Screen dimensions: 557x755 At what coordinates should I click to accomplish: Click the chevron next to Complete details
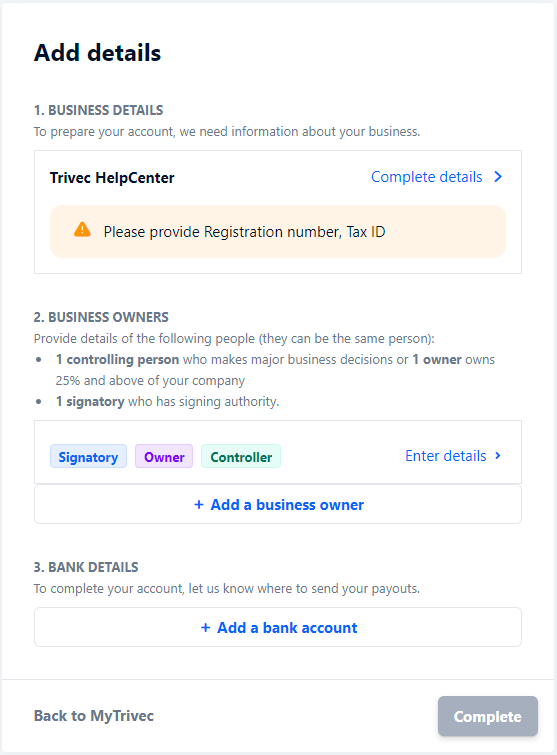pos(498,177)
